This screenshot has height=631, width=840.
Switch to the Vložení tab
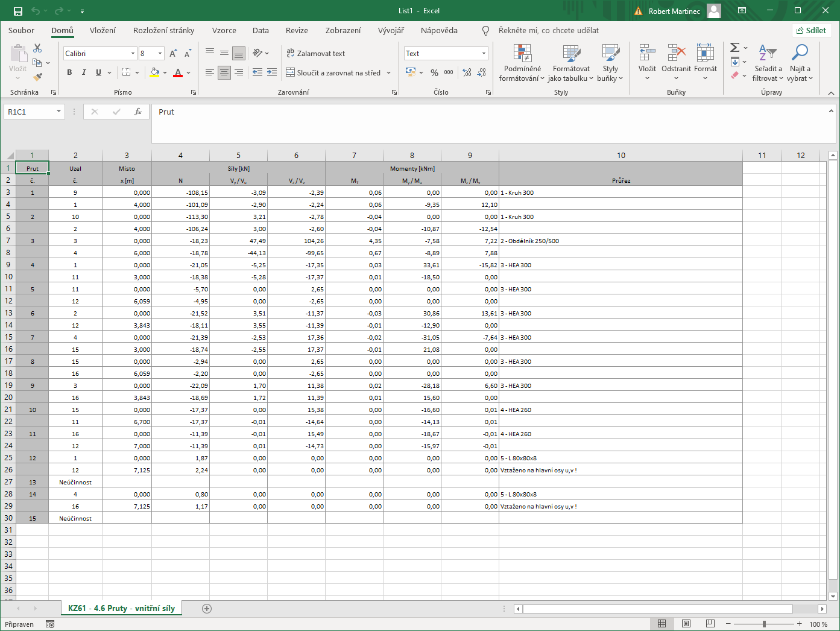pos(103,30)
